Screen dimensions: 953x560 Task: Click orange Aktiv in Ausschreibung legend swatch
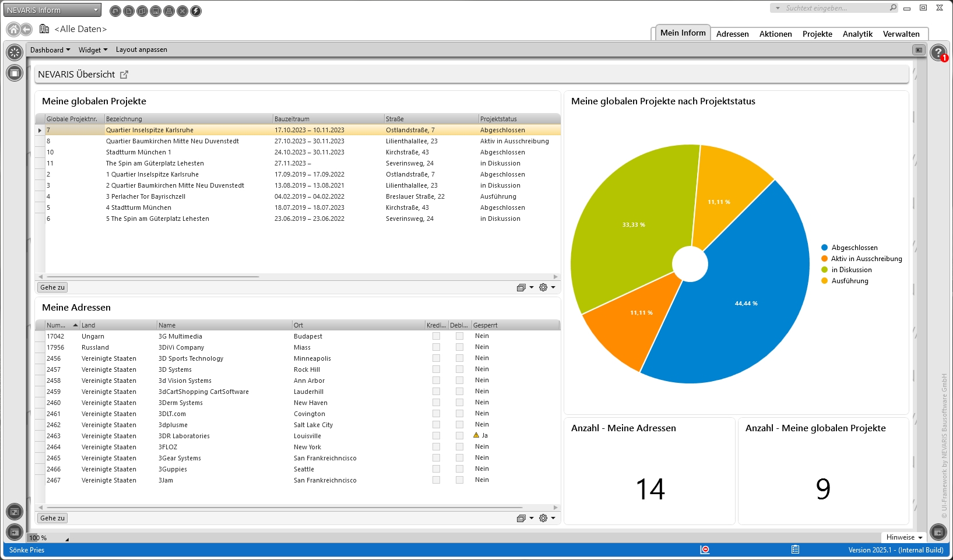(x=824, y=259)
